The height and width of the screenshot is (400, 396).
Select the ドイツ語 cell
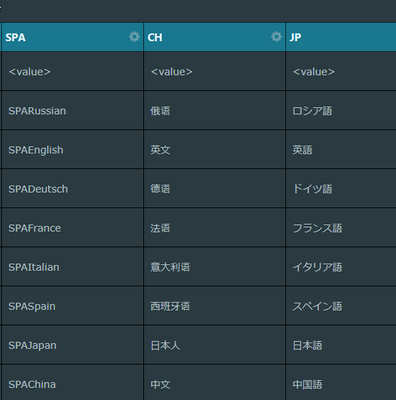[x=341, y=189]
